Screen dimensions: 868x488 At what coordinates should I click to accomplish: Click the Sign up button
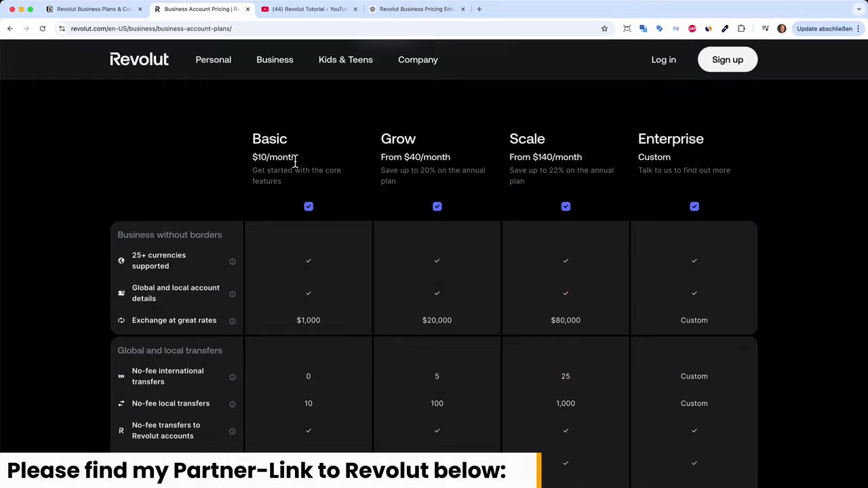pyautogui.click(x=727, y=60)
